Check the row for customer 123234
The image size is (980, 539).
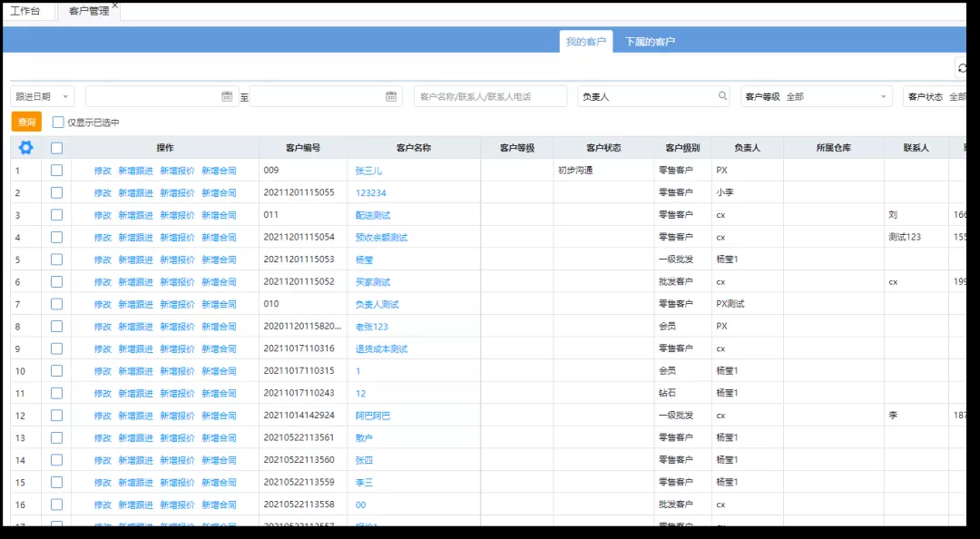[x=57, y=192]
